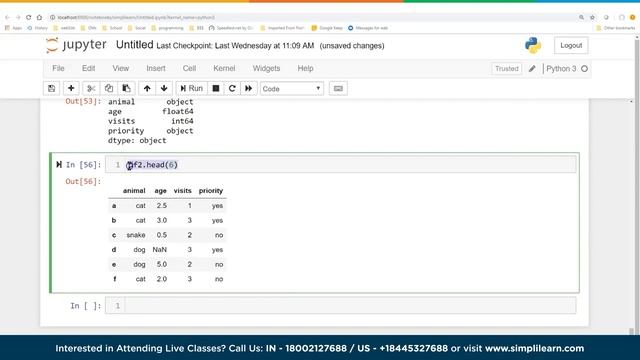Click age value 2.5 in row a
The width and height of the screenshot is (640, 360).
pyautogui.click(x=162, y=205)
